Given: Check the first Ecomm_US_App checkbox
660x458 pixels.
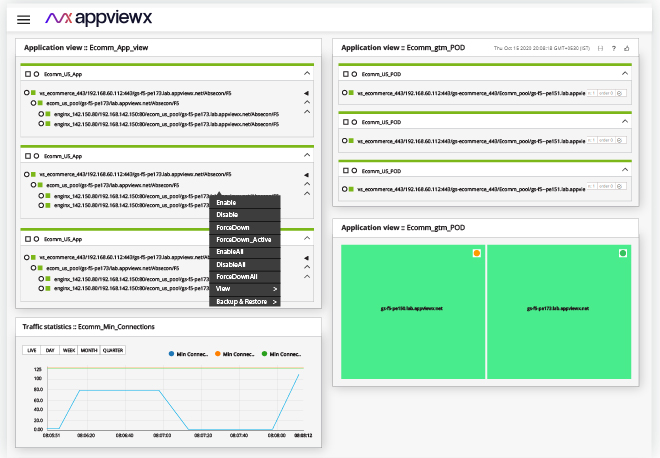Looking at the screenshot, I should click(x=28, y=74).
